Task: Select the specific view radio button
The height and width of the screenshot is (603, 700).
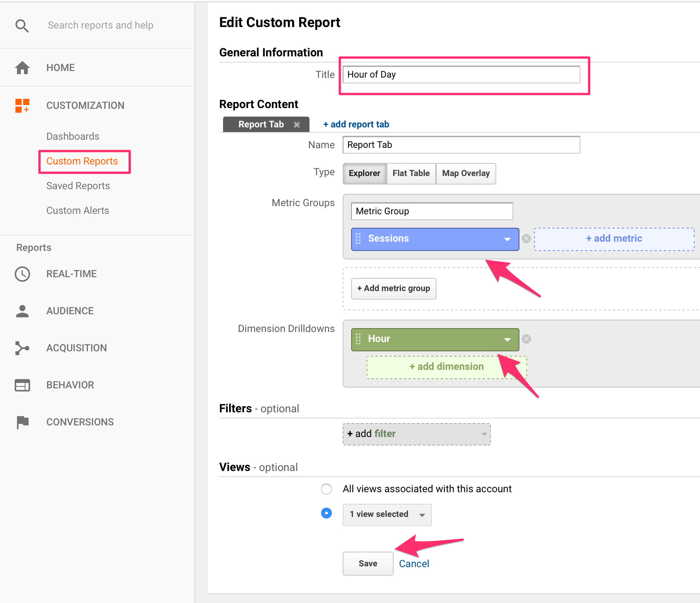Action: pos(326,513)
